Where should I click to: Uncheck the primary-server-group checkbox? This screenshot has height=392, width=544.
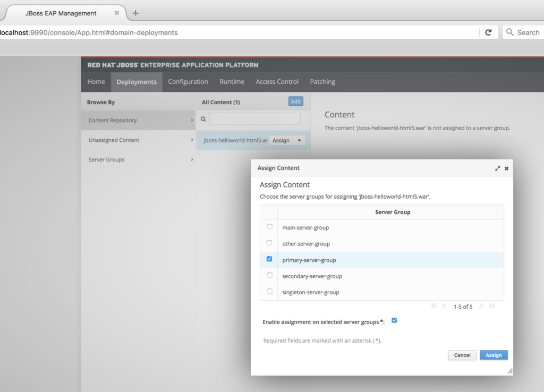point(269,259)
